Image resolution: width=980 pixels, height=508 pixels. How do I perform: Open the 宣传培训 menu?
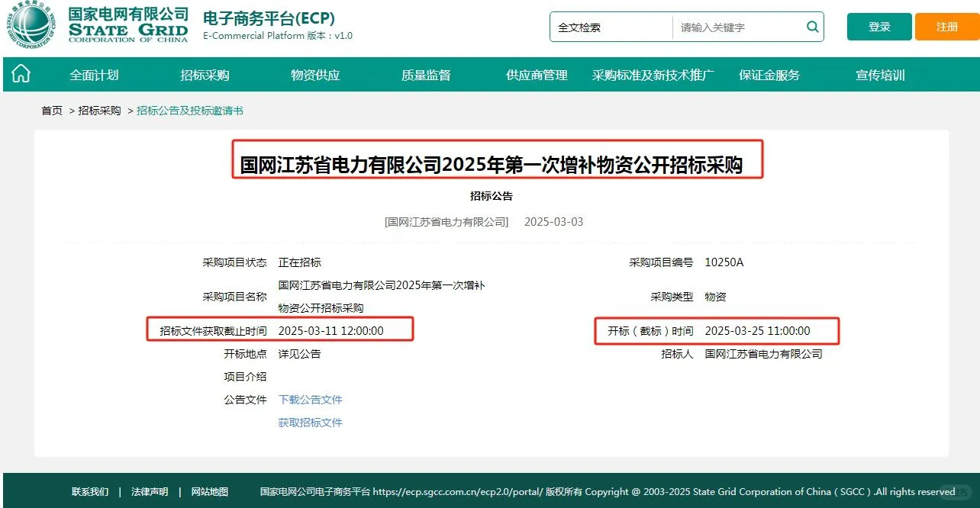(880, 75)
